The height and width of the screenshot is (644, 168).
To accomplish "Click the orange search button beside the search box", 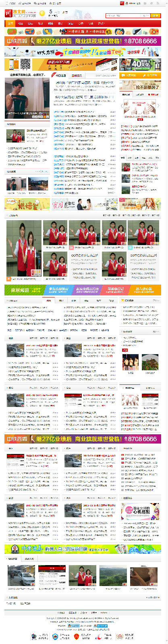I will tap(156, 16).
